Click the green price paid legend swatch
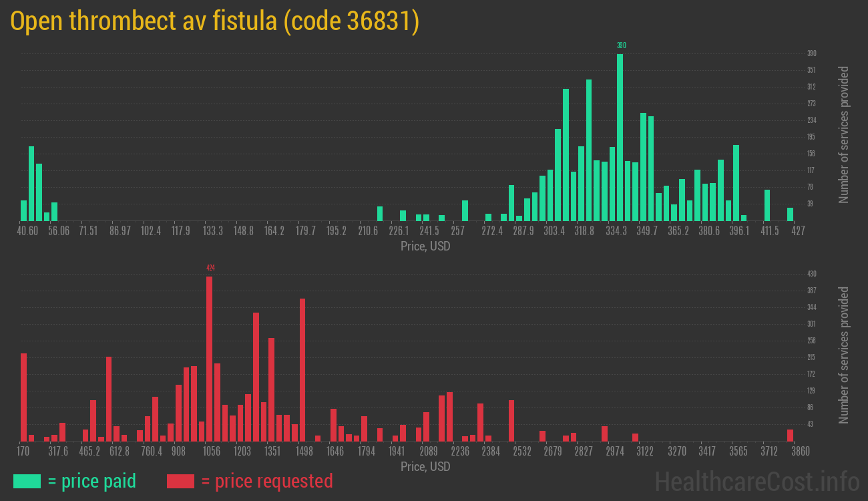 pyautogui.click(x=27, y=481)
